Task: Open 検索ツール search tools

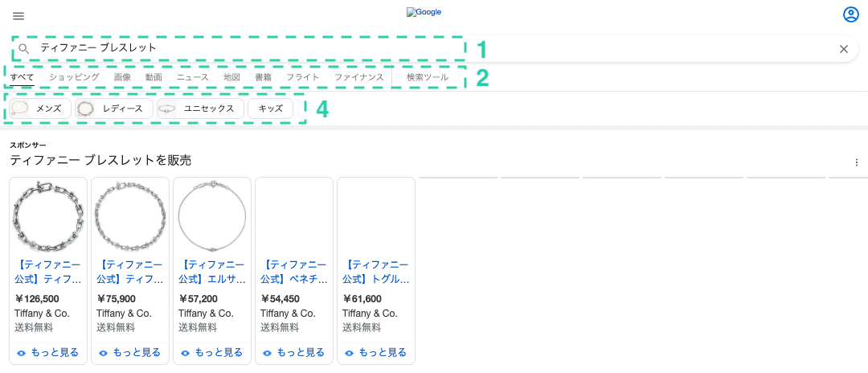Action: click(428, 77)
